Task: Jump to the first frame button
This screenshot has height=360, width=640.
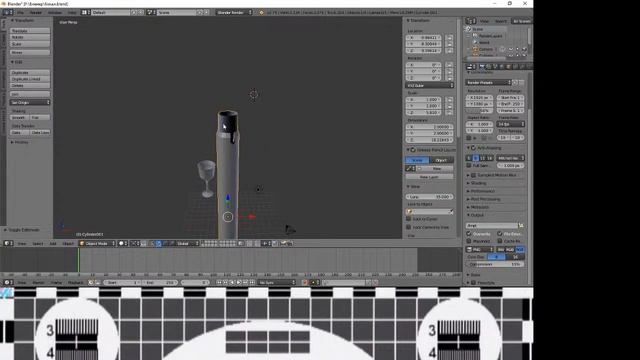Action: 219,282
